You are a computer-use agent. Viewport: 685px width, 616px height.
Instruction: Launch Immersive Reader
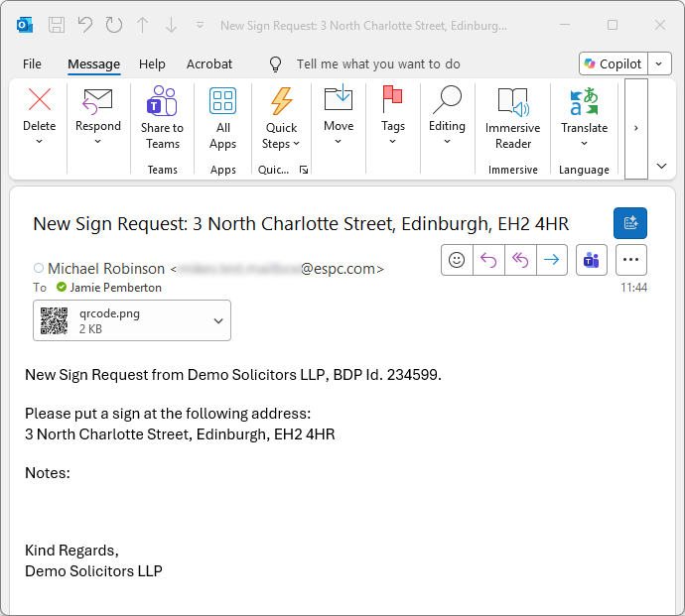coord(513,118)
